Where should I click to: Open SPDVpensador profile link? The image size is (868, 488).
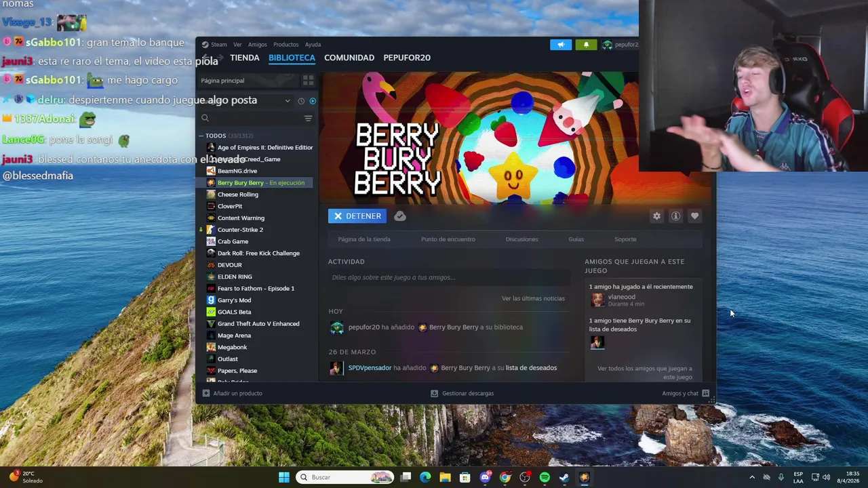click(x=370, y=368)
